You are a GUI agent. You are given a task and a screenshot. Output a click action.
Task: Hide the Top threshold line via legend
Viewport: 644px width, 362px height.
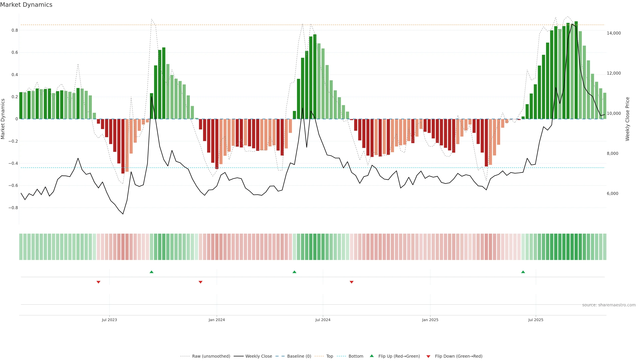point(330,356)
